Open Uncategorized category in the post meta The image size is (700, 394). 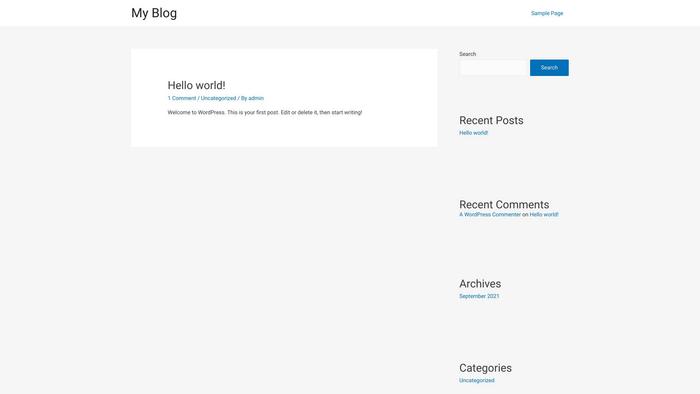218,98
